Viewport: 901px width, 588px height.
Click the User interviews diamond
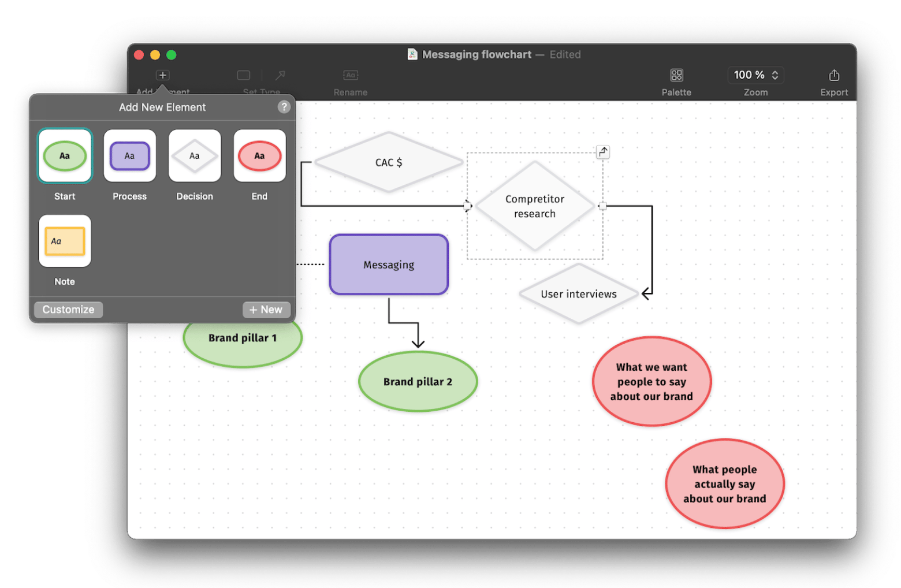click(578, 294)
